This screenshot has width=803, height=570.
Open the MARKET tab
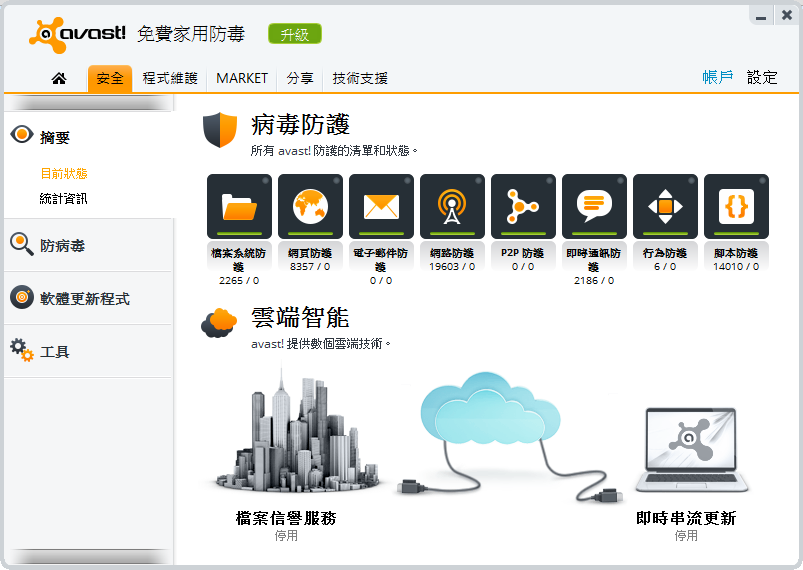coord(242,78)
